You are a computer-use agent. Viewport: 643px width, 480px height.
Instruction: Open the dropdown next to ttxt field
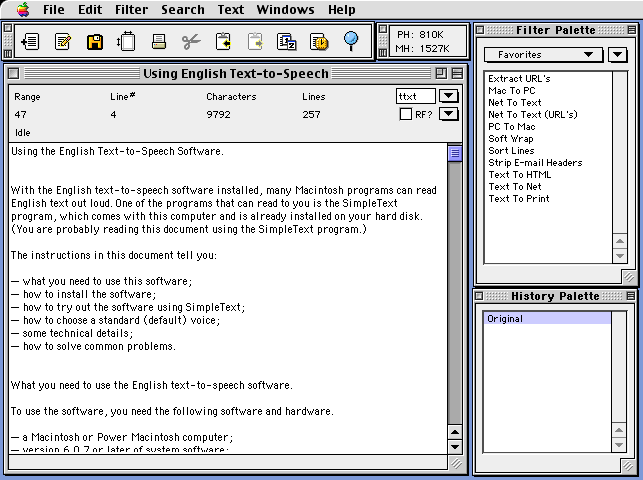tap(449, 96)
